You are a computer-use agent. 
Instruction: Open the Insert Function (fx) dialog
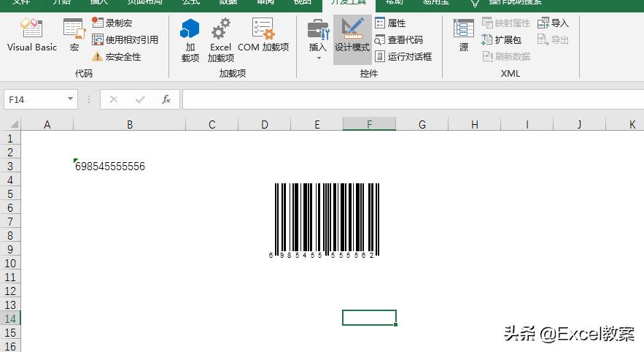pyautogui.click(x=166, y=99)
